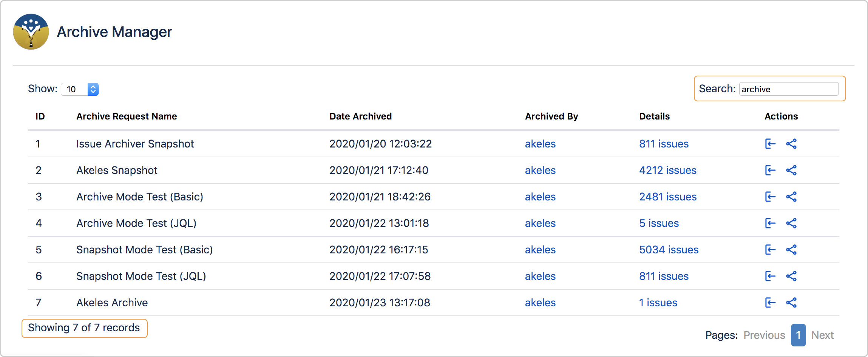Screen dimensions: 868x357
Task: Share the Akeles Archive record
Action: coord(792,303)
